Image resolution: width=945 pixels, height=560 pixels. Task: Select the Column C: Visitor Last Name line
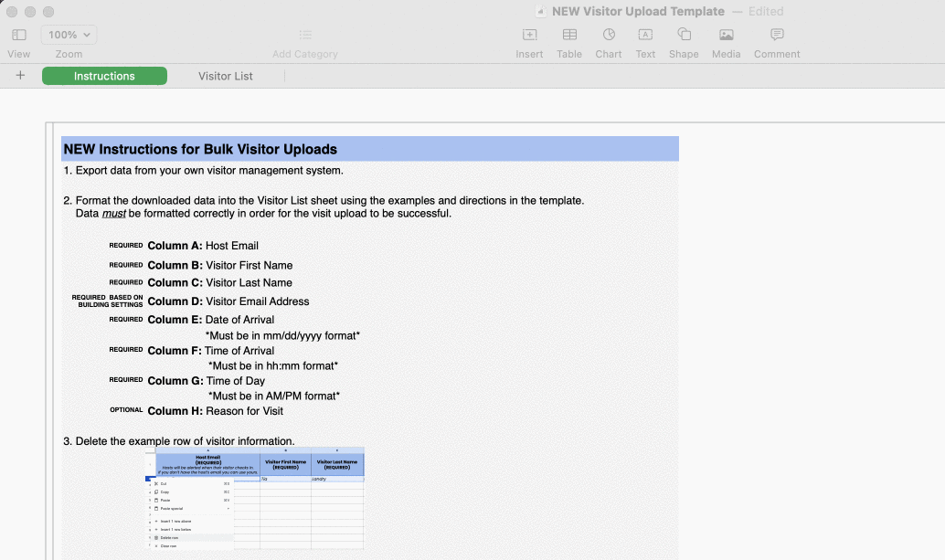[220, 283]
